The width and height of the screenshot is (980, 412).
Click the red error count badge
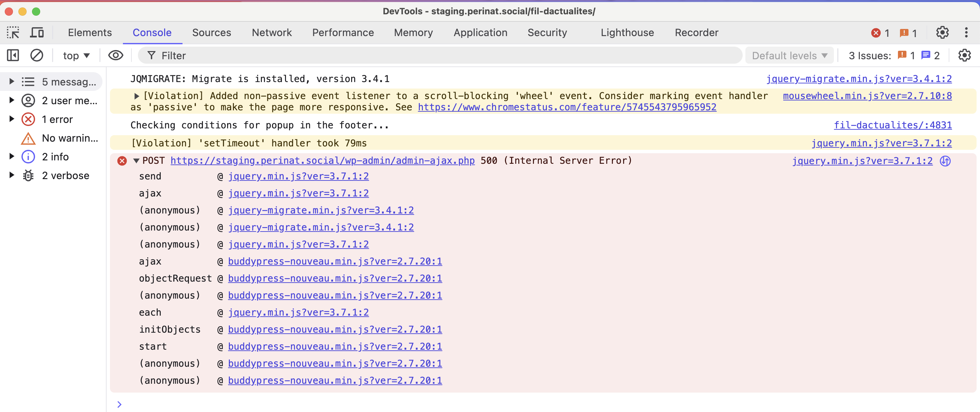880,33
